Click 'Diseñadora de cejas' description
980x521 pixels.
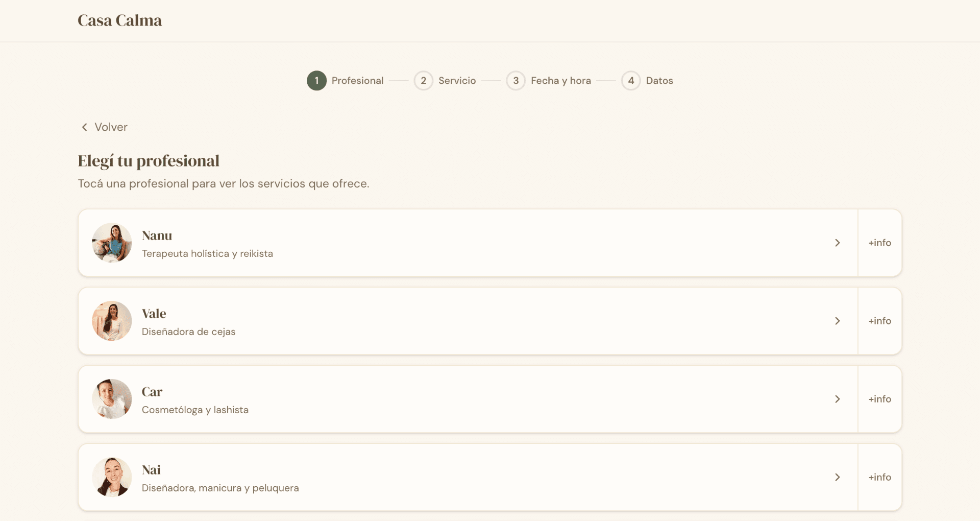click(188, 332)
